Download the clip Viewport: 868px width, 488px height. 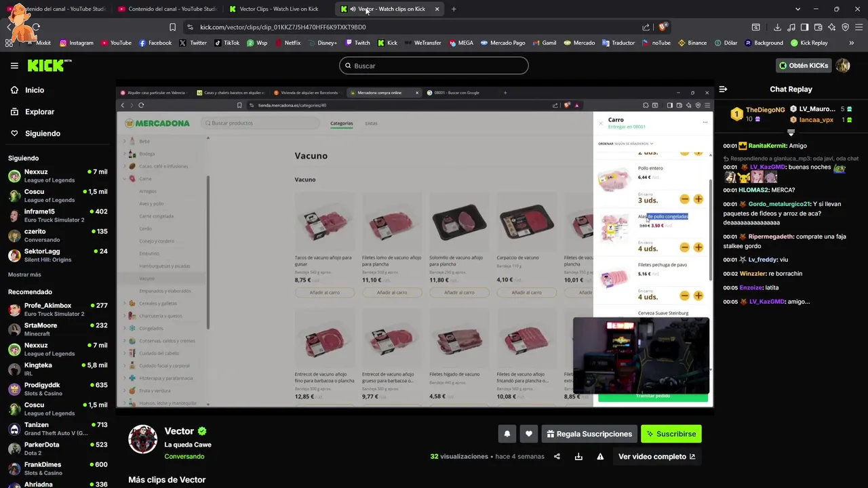[x=578, y=457]
